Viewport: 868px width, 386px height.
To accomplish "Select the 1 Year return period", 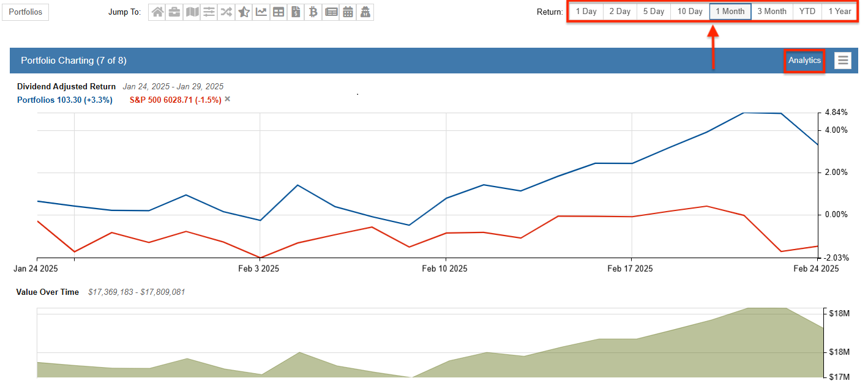I will pyautogui.click(x=839, y=12).
